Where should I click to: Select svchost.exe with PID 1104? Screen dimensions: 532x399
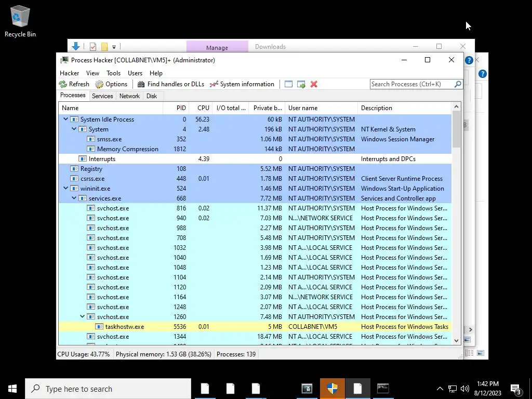tap(255, 277)
